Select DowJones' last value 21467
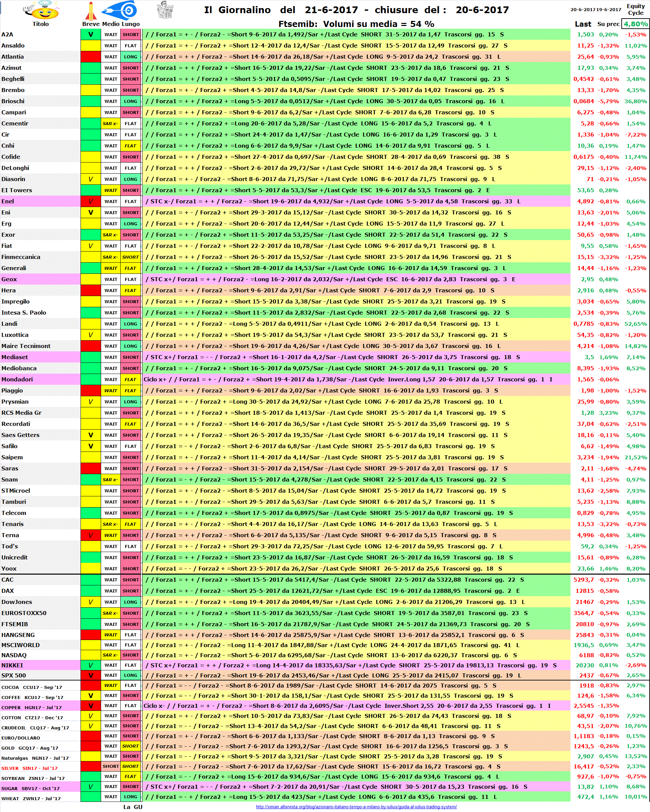Screen dimensions: 650x812 (x=585, y=602)
